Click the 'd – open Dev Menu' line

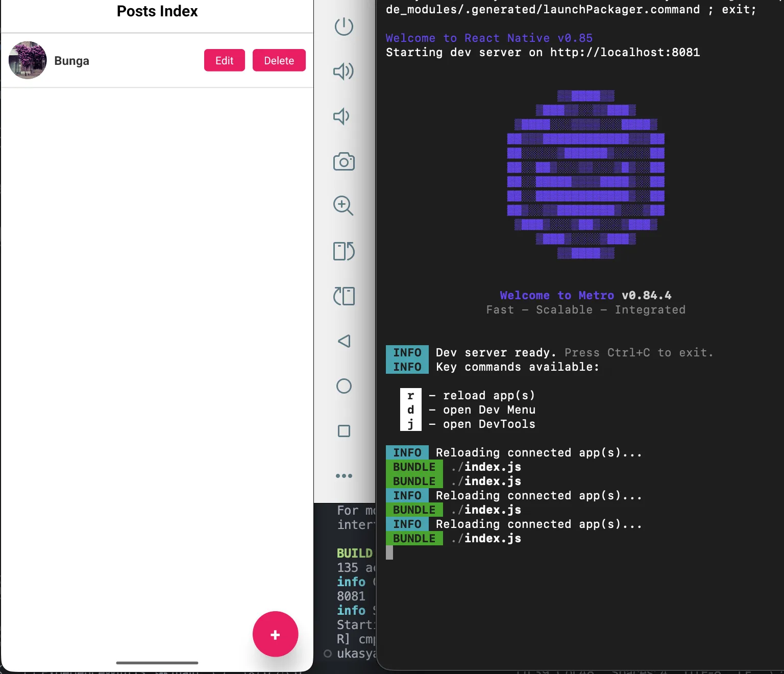click(468, 410)
